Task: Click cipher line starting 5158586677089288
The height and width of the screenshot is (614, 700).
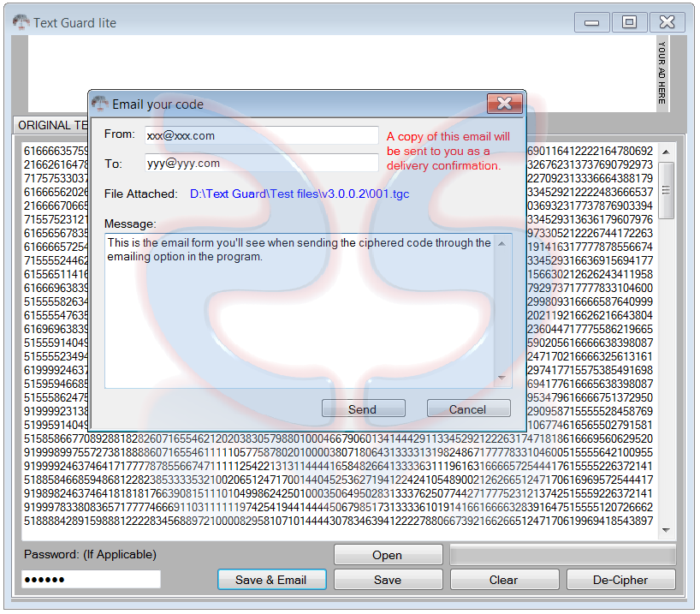Action: coord(338,439)
